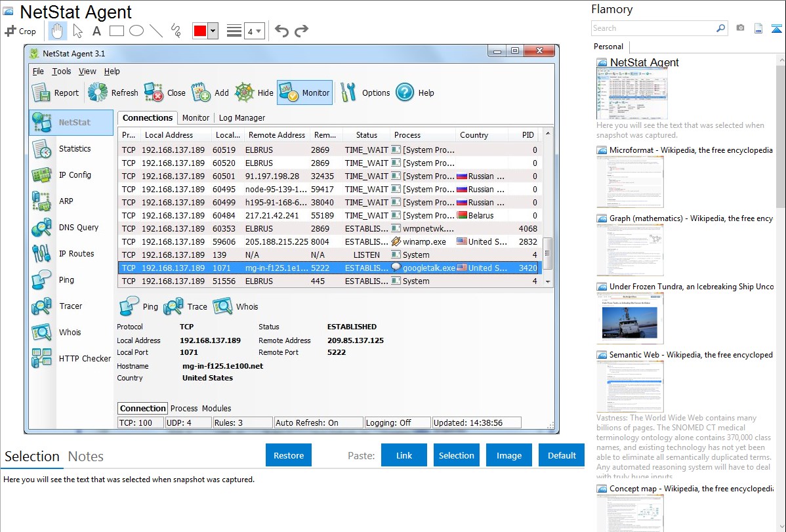The height and width of the screenshot is (532, 786).
Task: Open Tracer in the sidebar
Action: [x=71, y=306]
